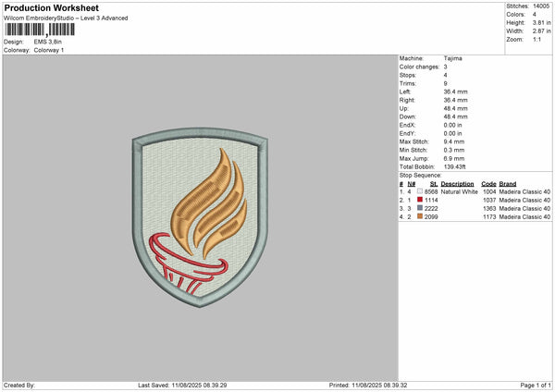Click the 'Trims:' label
The height and width of the screenshot is (392, 555).
[x=407, y=83]
